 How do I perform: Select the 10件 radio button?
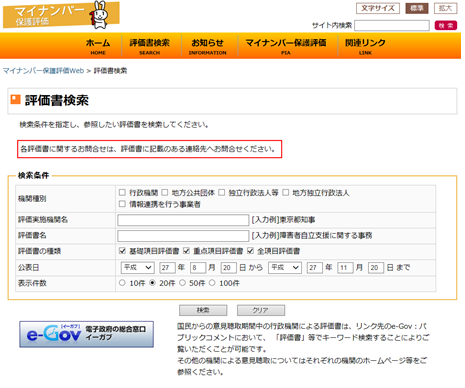pos(122,283)
